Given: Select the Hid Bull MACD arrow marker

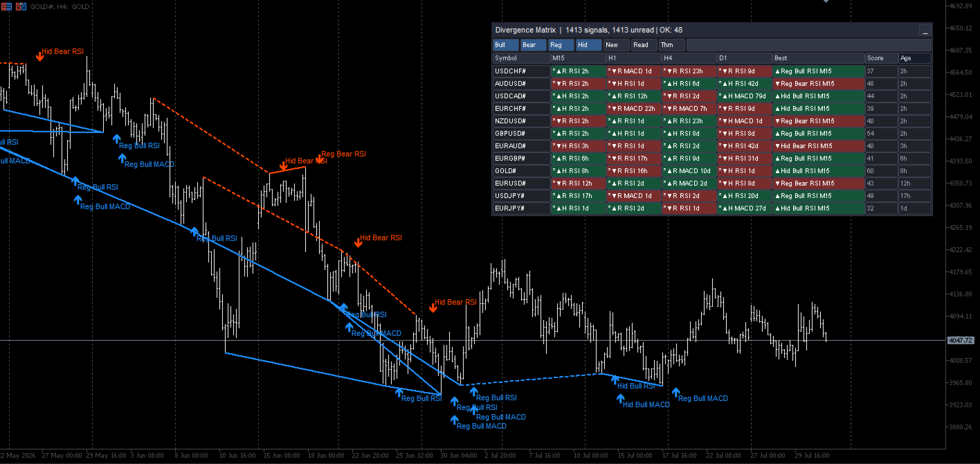Looking at the screenshot, I should (619, 398).
